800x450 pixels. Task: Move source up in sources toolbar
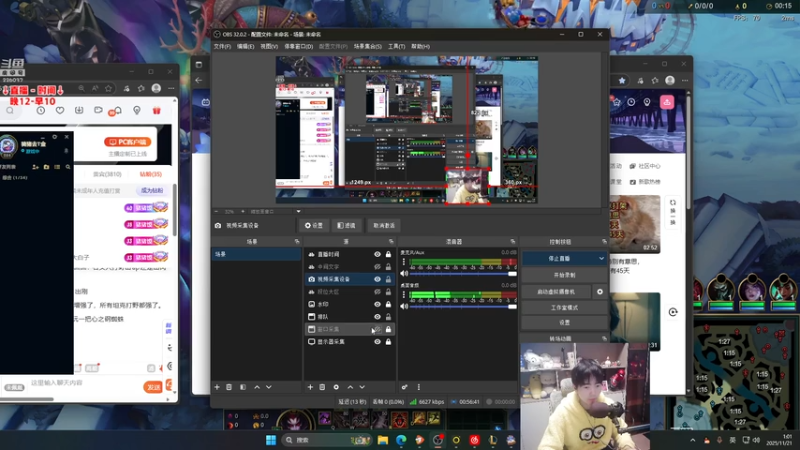[x=350, y=387]
